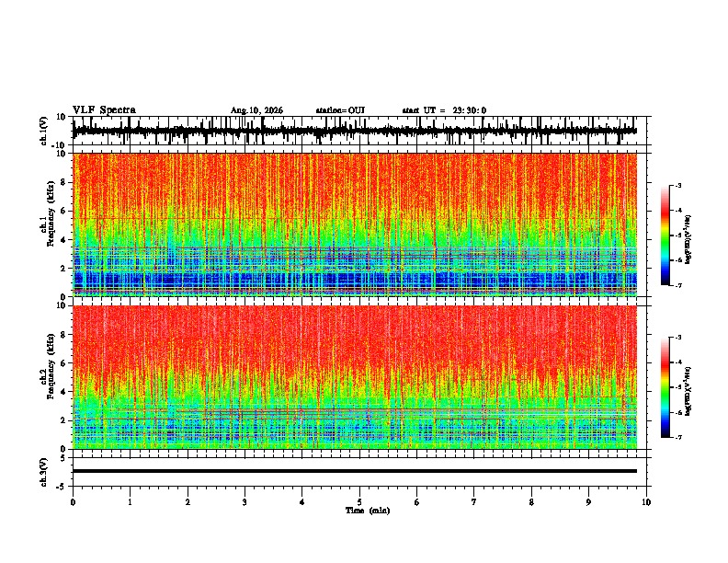728x563 pixels.
Task: Select ch.2 colorbar log(PSD) units label
Action: tap(688, 391)
